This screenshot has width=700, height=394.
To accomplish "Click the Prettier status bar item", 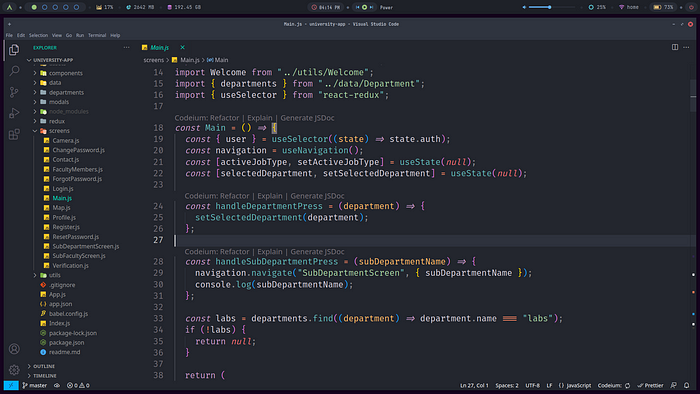I will [x=650, y=385].
